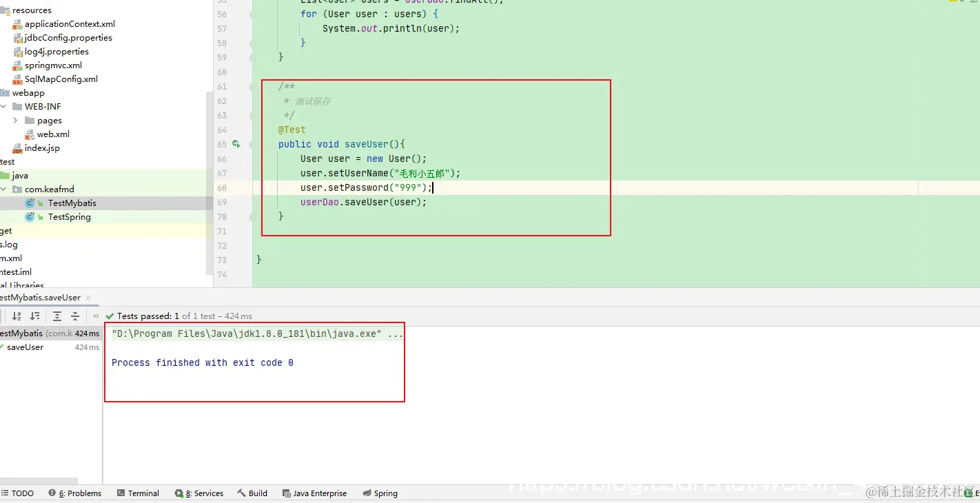Collapse the WEB-INF folder
The image size is (980, 503).
tap(3, 107)
